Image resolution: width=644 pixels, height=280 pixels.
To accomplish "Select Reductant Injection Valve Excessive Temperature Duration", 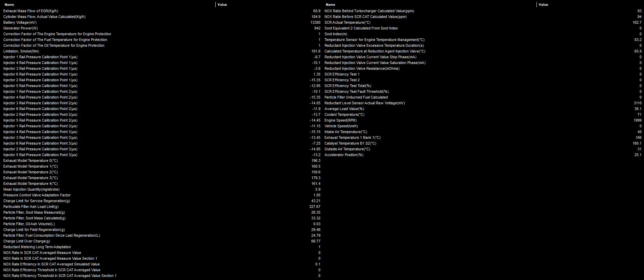I will (x=483, y=45).
